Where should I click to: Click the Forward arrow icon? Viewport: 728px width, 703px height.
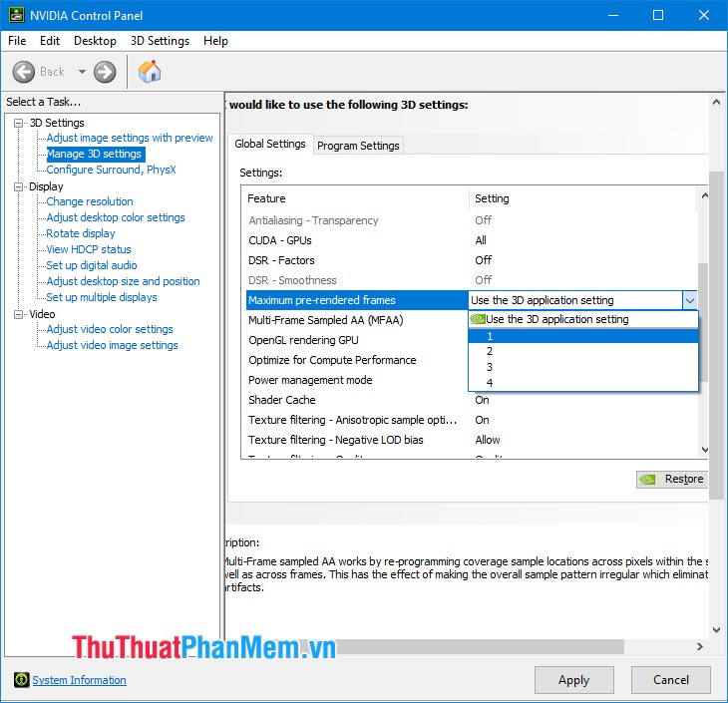[x=105, y=72]
